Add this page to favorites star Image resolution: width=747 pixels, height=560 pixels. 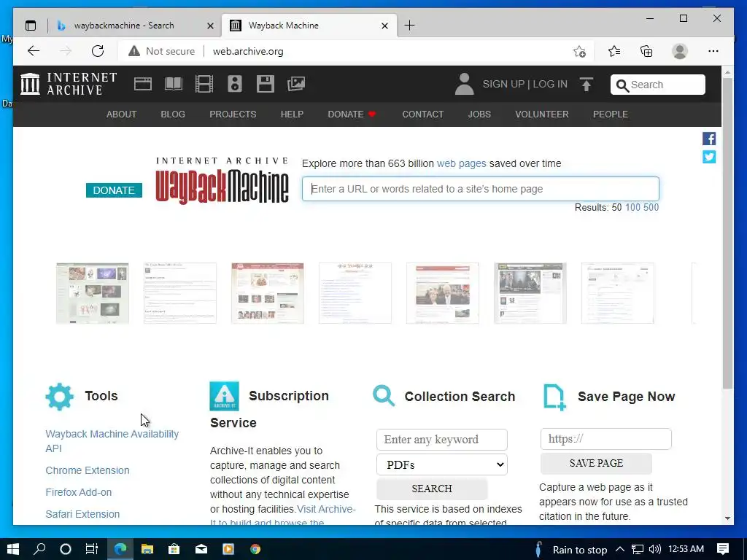coord(579,51)
